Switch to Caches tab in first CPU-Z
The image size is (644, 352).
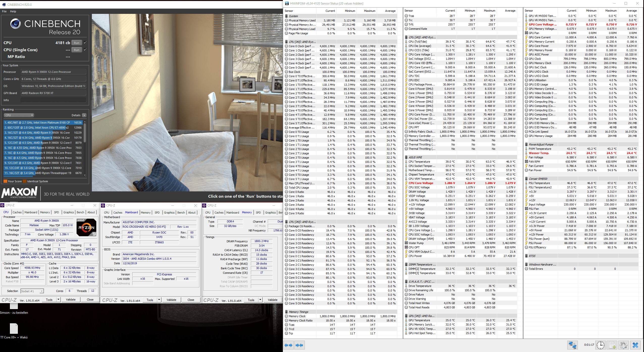pos(17,212)
